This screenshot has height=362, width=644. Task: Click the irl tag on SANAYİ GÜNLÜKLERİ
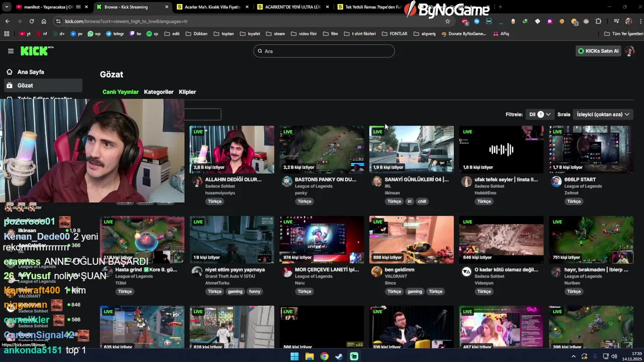click(x=410, y=201)
